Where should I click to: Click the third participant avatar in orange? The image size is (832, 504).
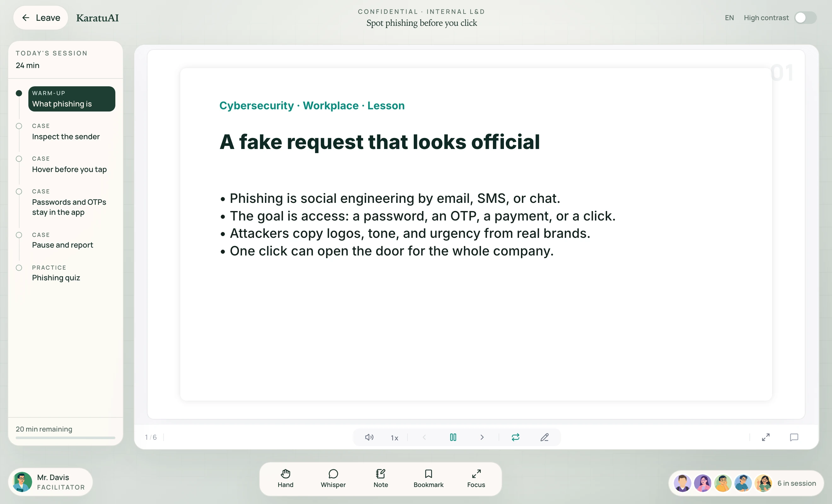723,483
